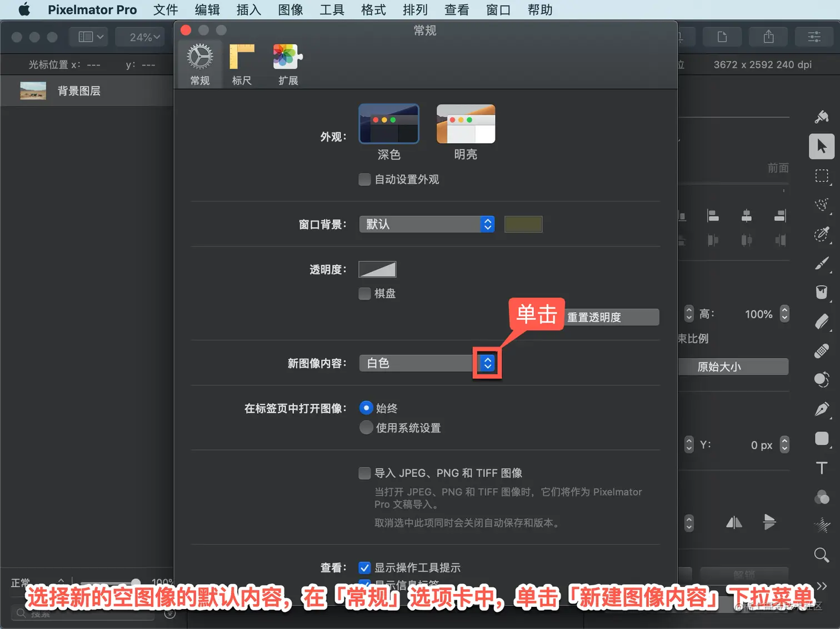Select the color effects circles tool
Screen dimensions: 840x629
pos(822,497)
